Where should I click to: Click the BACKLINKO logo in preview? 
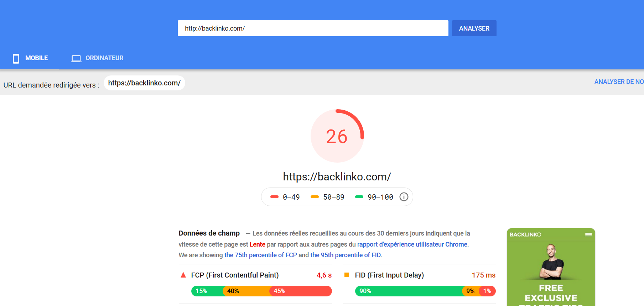click(525, 234)
